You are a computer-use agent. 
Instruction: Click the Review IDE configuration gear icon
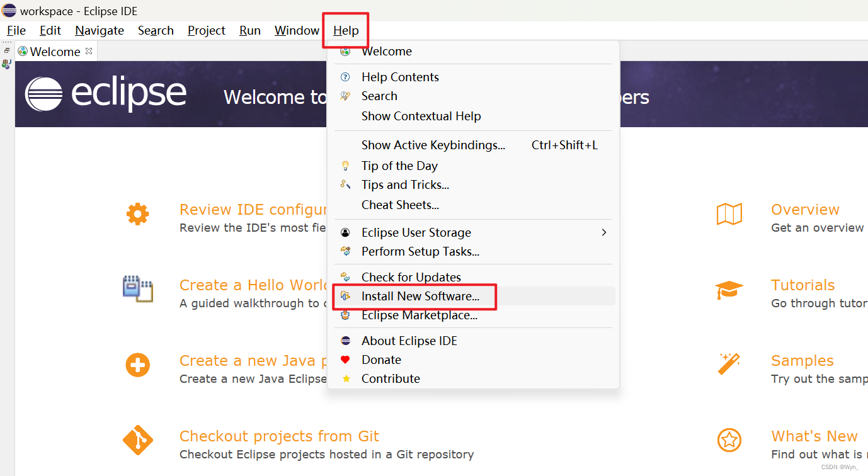(137, 214)
